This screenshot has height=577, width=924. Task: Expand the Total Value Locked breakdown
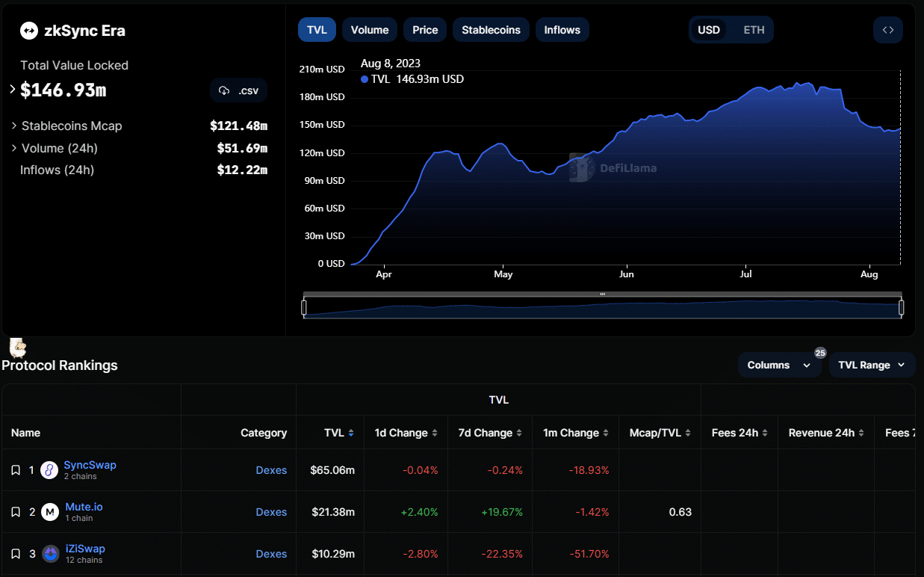pyautogui.click(x=13, y=90)
